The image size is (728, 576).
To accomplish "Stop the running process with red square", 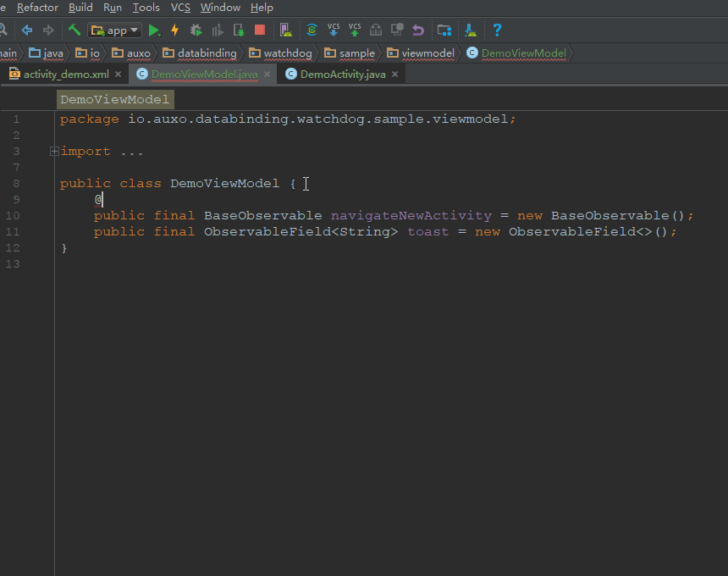I will pyautogui.click(x=260, y=30).
